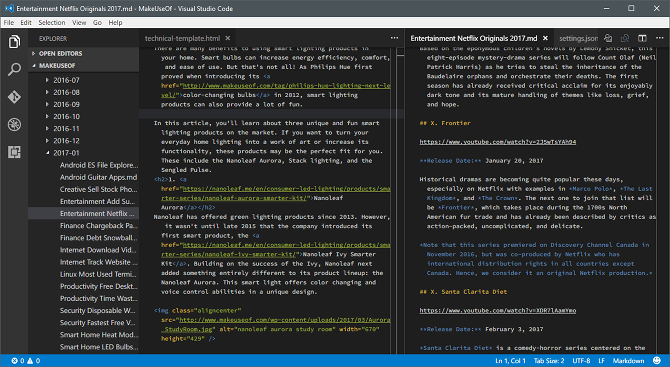Image resolution: width=670 pixels, height=367 pixels.
Task: Open the Debug view in activity bar
Action: [14, 124]
